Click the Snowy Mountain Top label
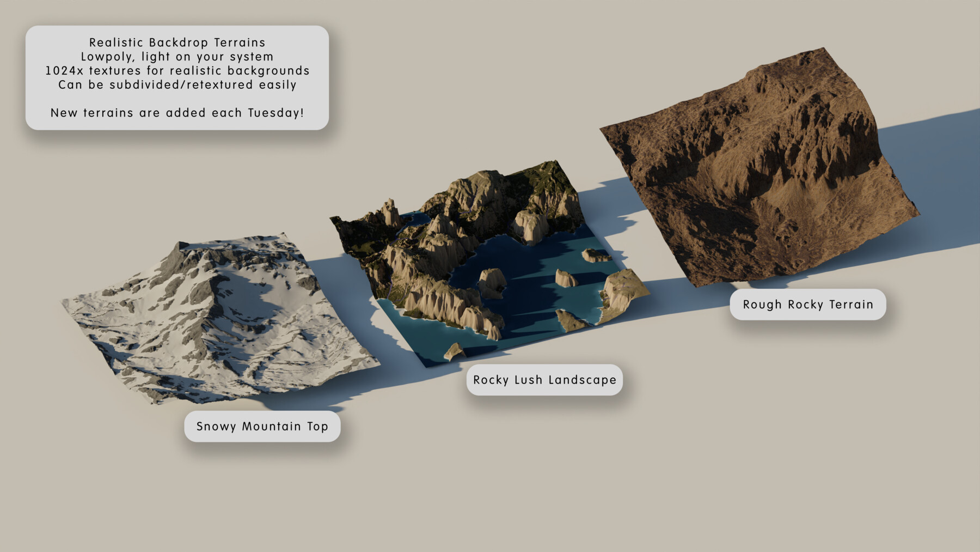The height and width of the screenshot is (552, 980). click(x=263, y=427)
